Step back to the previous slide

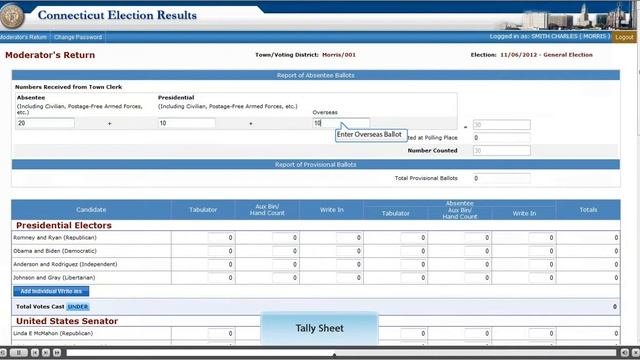pyautogui.click(x=35, y=353)
